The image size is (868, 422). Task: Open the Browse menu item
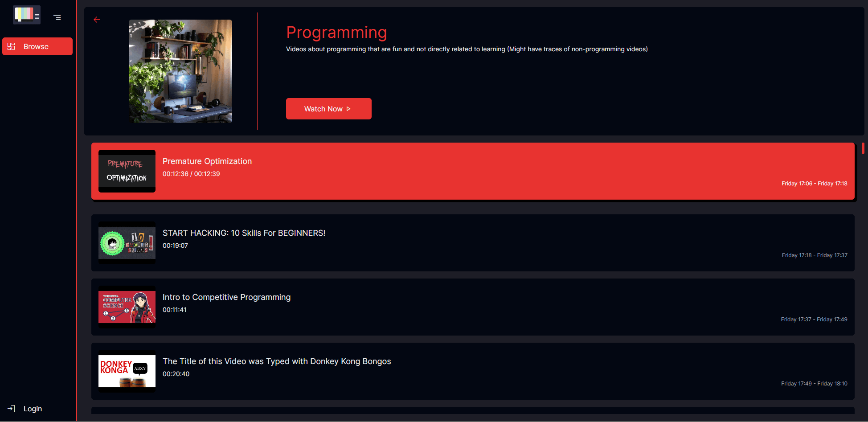pyautogui.click(x=37, y=46)
